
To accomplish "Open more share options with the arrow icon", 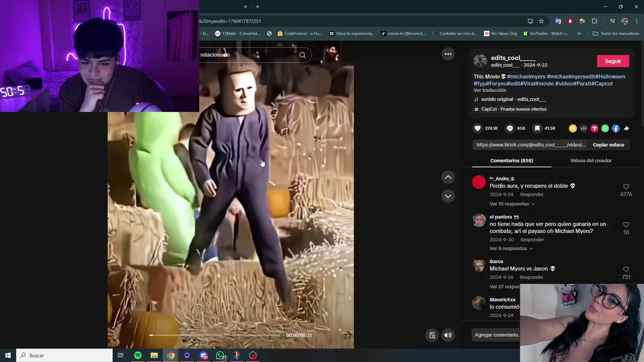I will (626, 128).
